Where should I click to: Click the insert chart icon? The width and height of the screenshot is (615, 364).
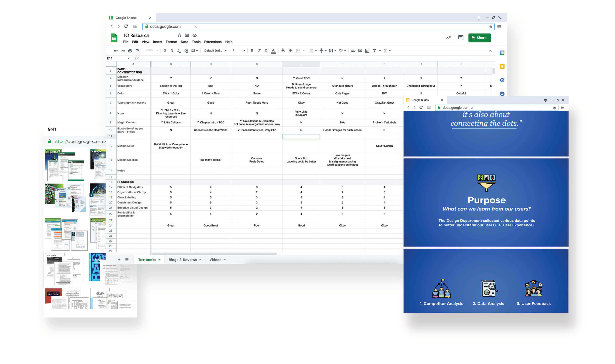[x=367, y=51]
